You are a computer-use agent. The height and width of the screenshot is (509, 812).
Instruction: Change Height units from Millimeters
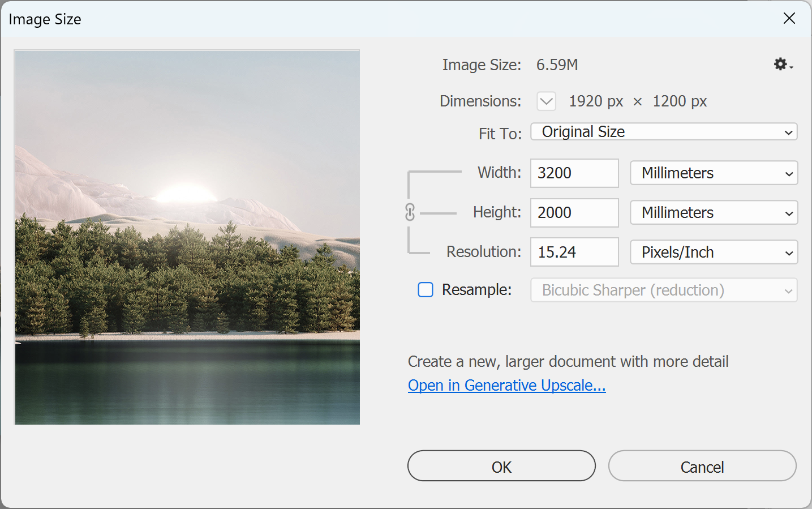[714, 213]
